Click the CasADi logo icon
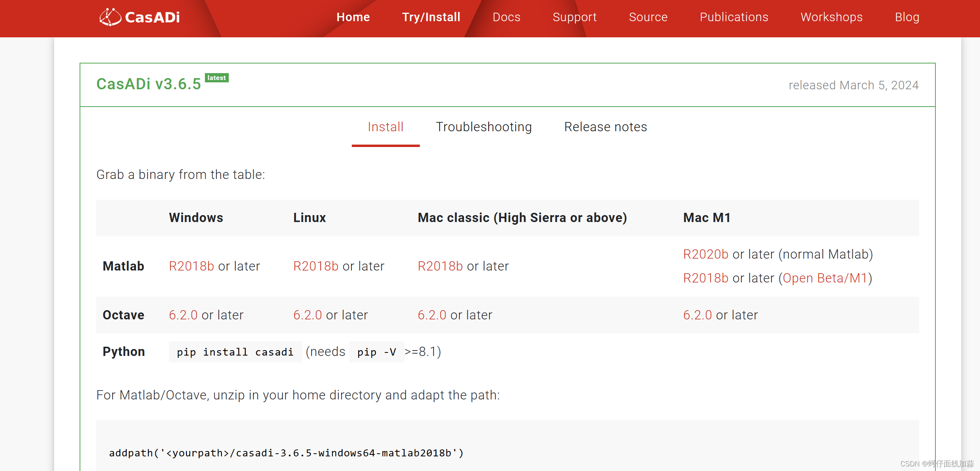This screenshot has height=471, width=980. tap(110, 17)
